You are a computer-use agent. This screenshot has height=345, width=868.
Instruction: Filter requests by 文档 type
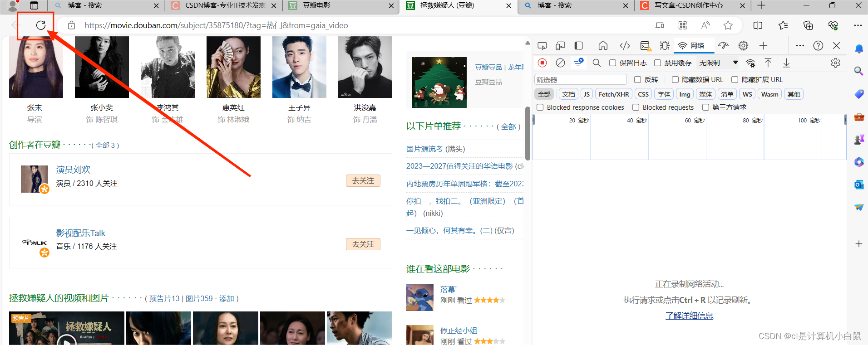568,94
